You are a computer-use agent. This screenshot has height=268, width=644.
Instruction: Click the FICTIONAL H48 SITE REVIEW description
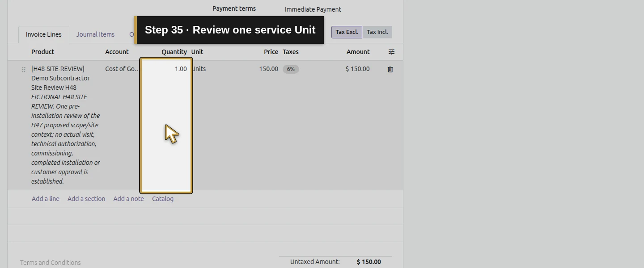coord(66,139)
